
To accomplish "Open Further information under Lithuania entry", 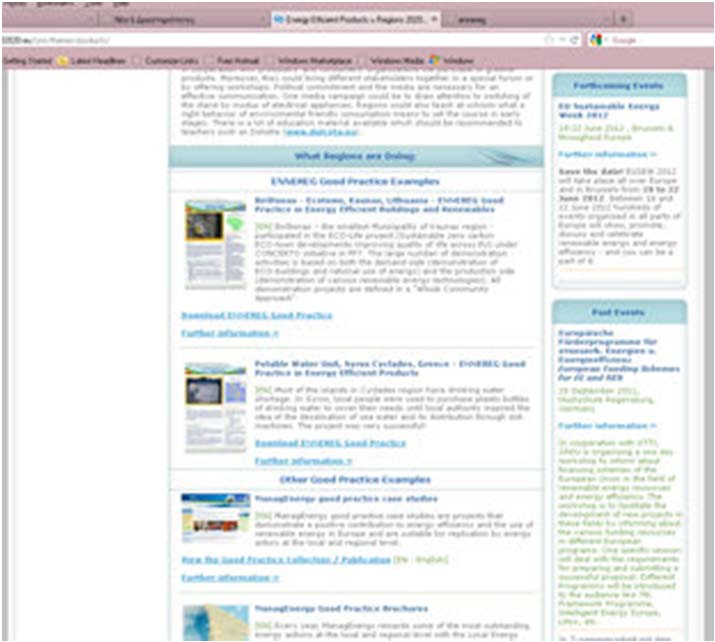I will [230, 333].
